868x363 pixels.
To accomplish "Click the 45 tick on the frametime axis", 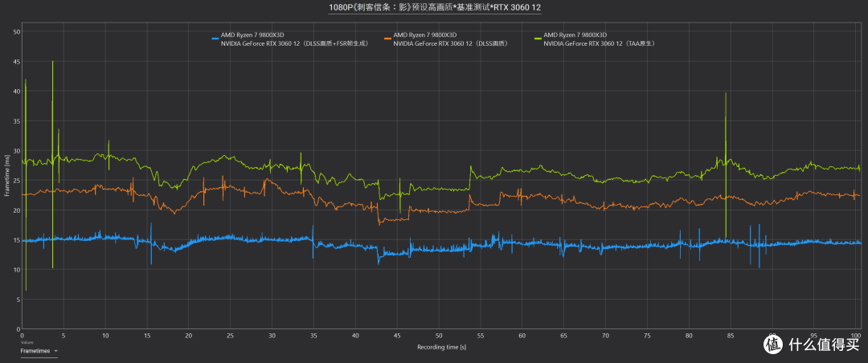I will click(17, 61).
